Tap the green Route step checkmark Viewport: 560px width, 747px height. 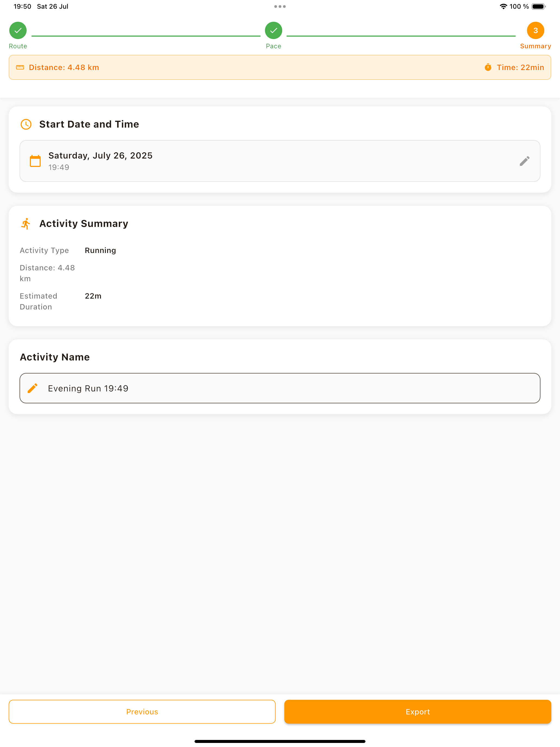18,30
